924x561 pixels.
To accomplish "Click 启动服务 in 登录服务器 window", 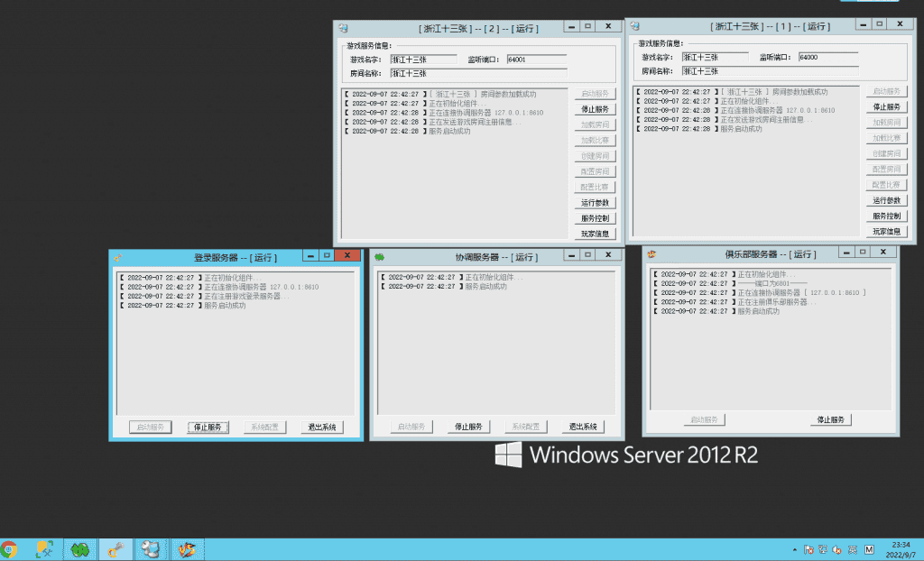I will point(151,428).
